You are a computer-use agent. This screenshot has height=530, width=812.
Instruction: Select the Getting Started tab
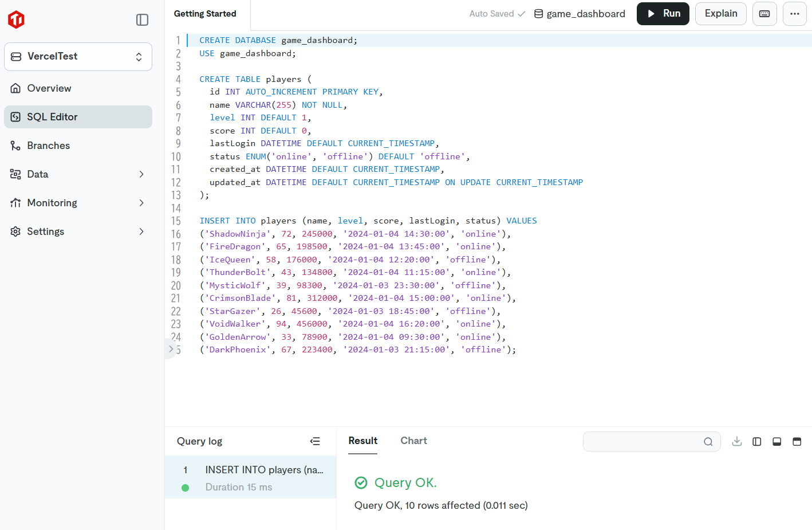pyautogui.click(x=205, y=14)
